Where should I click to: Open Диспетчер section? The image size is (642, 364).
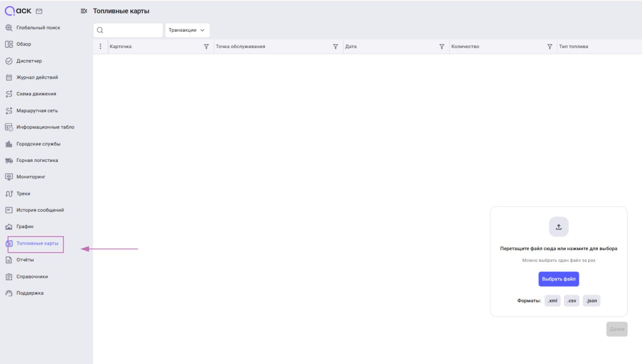coord(29,61)
